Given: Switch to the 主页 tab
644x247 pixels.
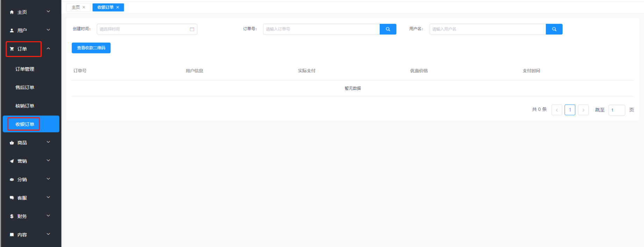Looking at the screenshot, I should (76, 7).
